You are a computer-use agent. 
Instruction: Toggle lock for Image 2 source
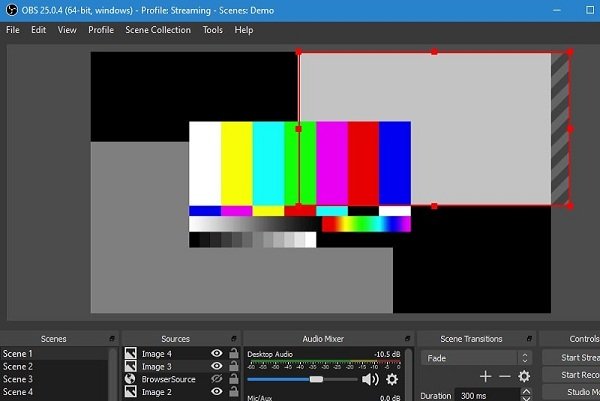click(x=233, y=391)
